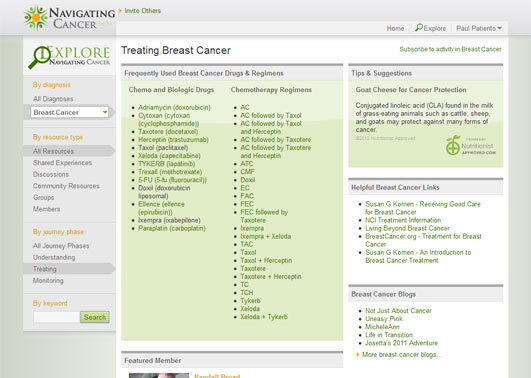Open Living Beyond Breast Cancer link
531x378 pixels.
point(407,228)
